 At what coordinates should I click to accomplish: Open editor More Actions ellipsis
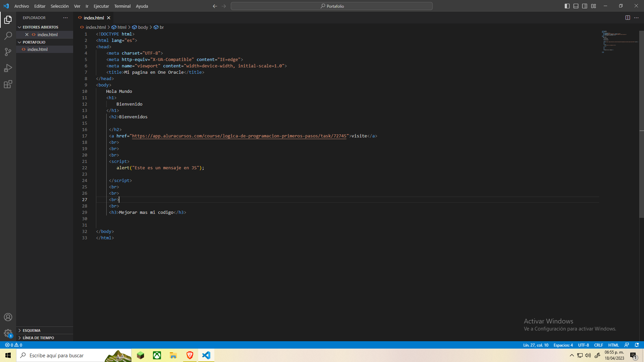(x=636, y=18)
